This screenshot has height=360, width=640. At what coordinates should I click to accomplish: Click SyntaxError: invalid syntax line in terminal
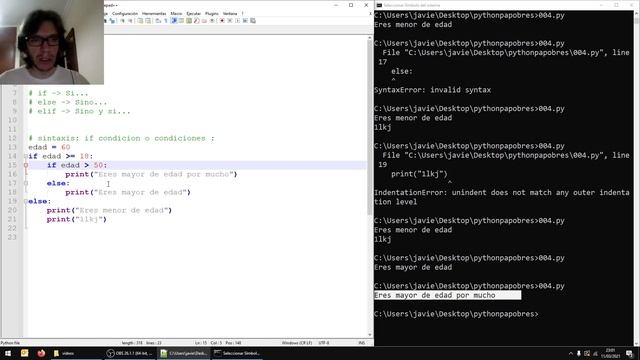coord(433,90)
